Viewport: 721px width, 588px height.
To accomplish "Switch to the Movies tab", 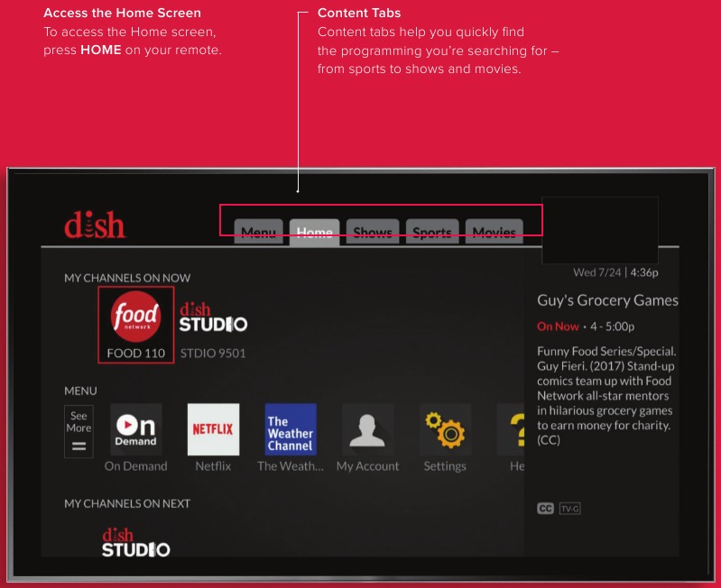I will (x=495, y=232).
